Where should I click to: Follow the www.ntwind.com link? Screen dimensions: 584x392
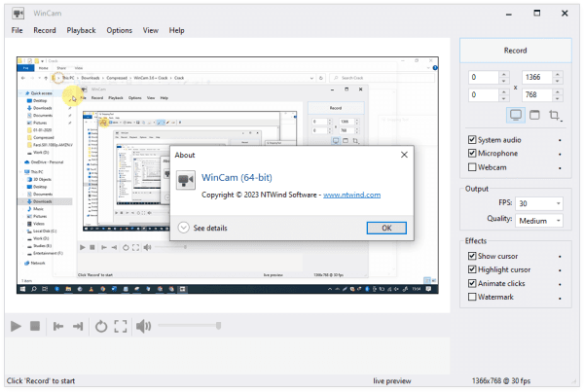(351, 195)
